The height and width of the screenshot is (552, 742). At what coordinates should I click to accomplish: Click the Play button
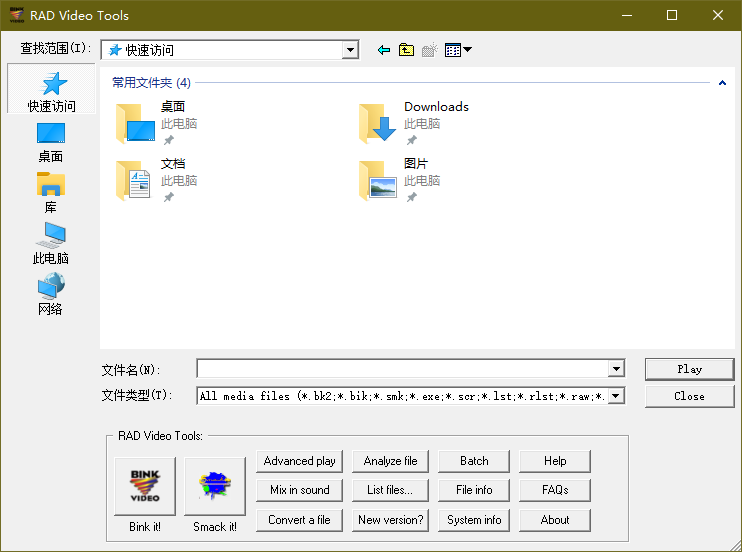point(689,369)
